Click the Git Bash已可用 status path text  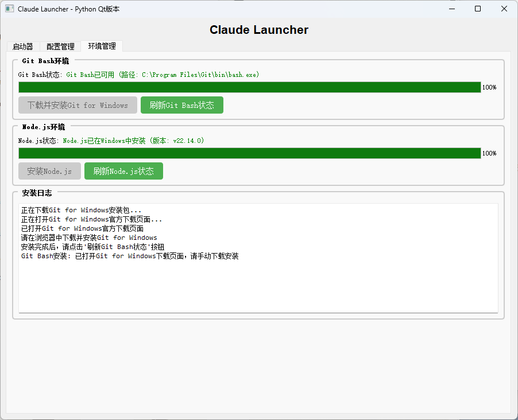[163, 75]
